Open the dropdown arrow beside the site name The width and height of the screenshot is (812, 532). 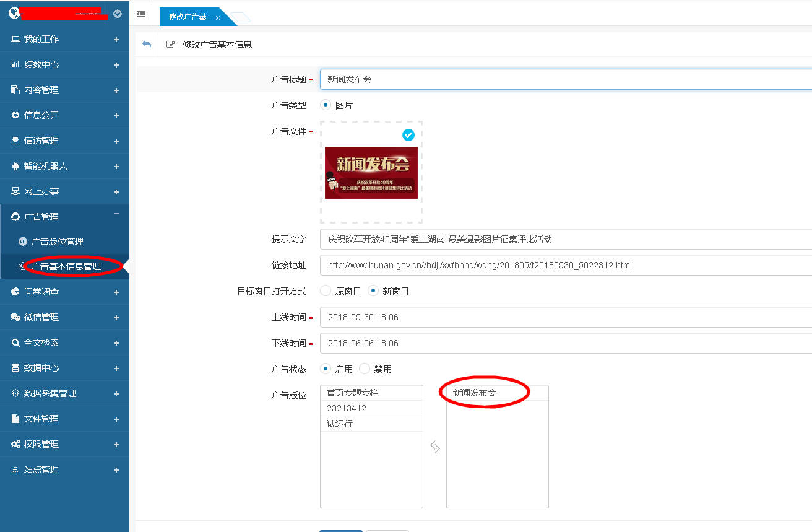point(118,14)
